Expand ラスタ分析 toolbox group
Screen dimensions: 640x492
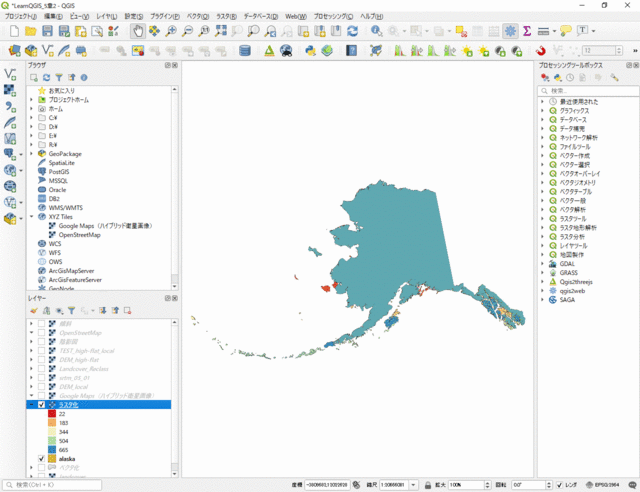click(542, 237)
